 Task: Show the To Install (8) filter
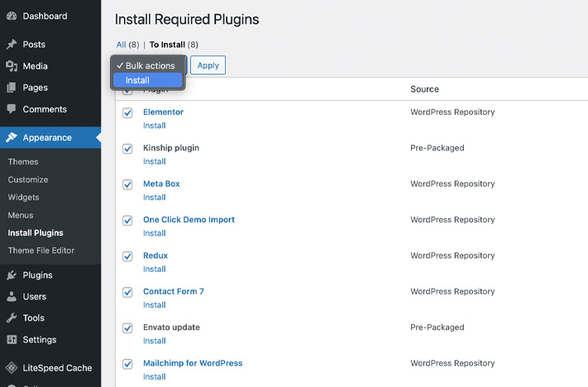[x=174, y=45]
